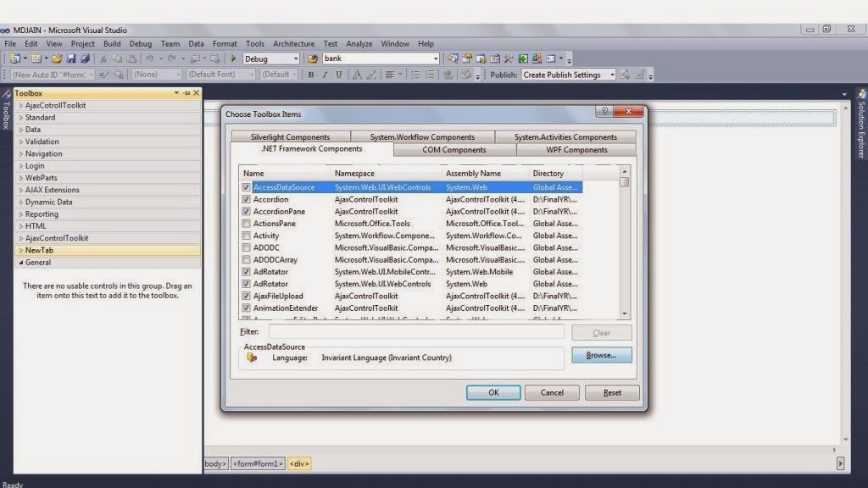
Task: Click the New Project toolbar icon
Action: pyautogui.click(x=15, y=58)
